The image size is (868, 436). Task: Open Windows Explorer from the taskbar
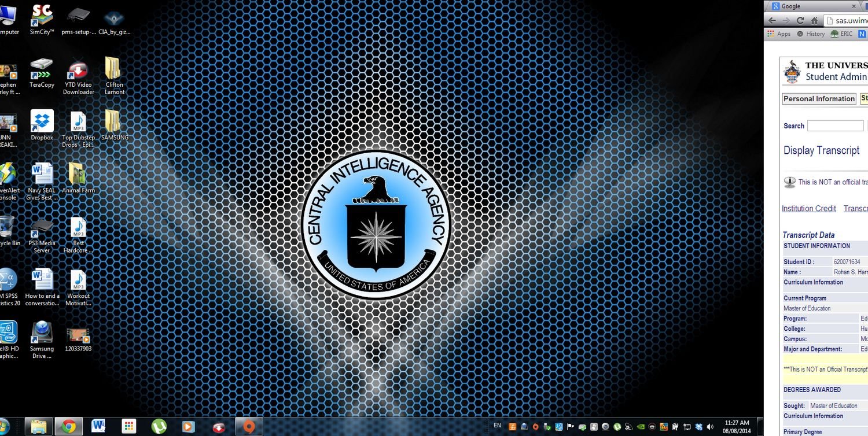point(39,427)
